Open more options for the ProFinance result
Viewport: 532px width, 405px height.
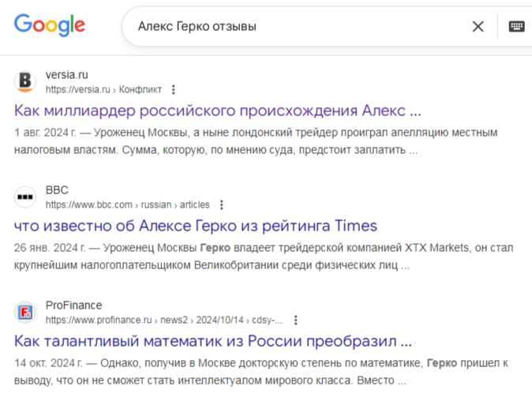tap(296, 321)
